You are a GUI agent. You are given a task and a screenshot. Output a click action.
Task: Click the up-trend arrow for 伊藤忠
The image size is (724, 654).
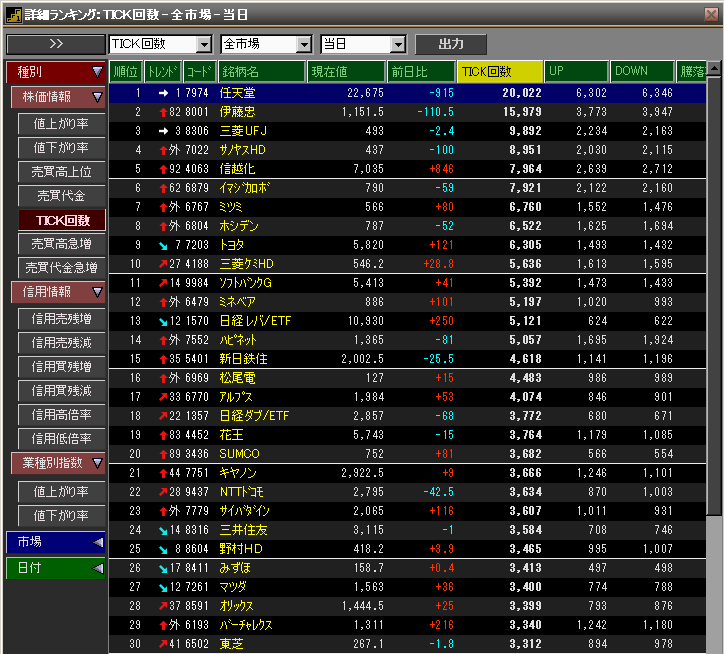pos(163,112)
